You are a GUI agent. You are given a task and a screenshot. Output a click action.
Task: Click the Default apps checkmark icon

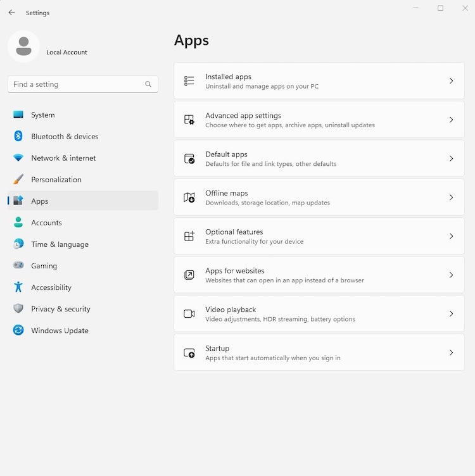189,158
